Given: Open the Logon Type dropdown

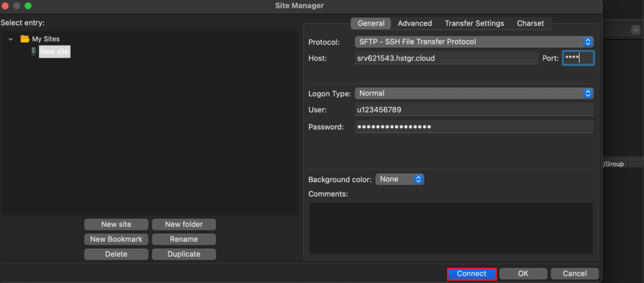Looking at the screenshot, I should 587,93.
